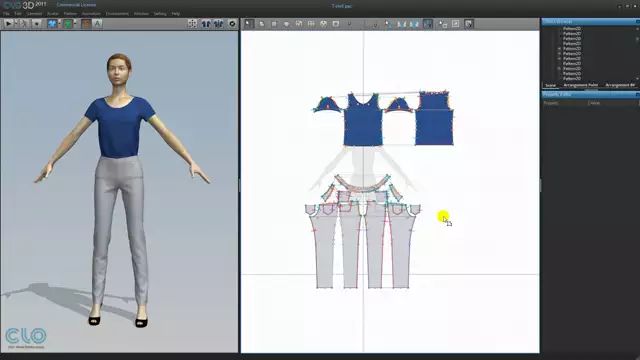Click the letter A icon in 3D toolbar
The width and height of the screenshot is (640, 360).
97,24
